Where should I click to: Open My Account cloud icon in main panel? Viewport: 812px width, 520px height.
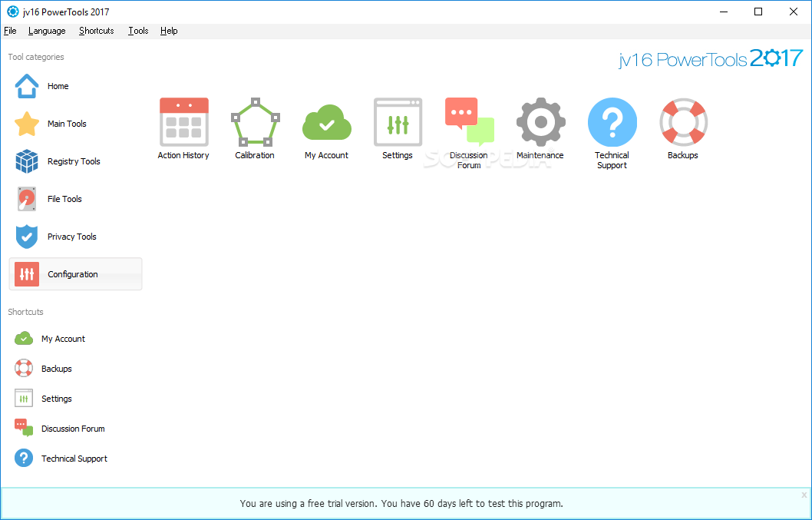point(327,122)
